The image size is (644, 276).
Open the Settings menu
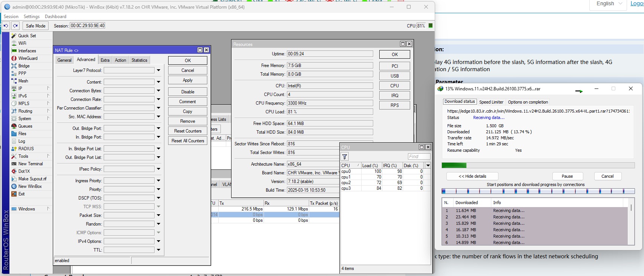click(x=32, y=17)
